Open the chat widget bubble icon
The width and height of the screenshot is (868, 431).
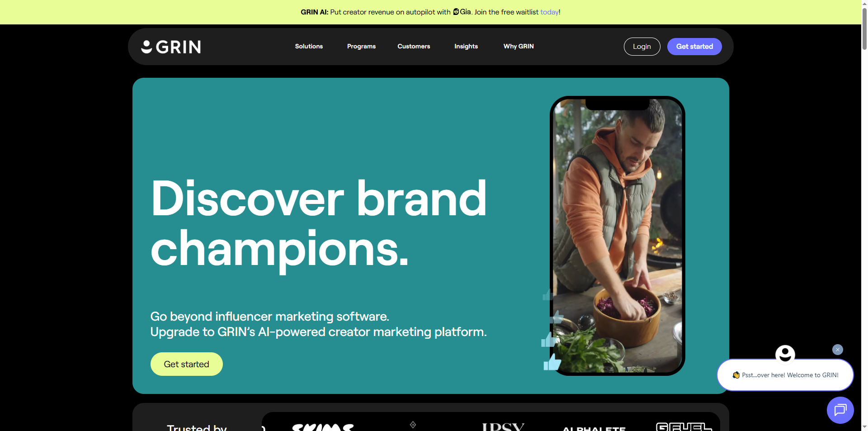[x=840, y=410]
